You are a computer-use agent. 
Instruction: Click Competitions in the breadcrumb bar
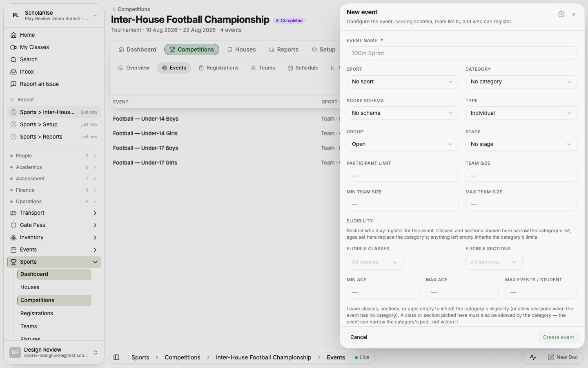pos(183,357)
